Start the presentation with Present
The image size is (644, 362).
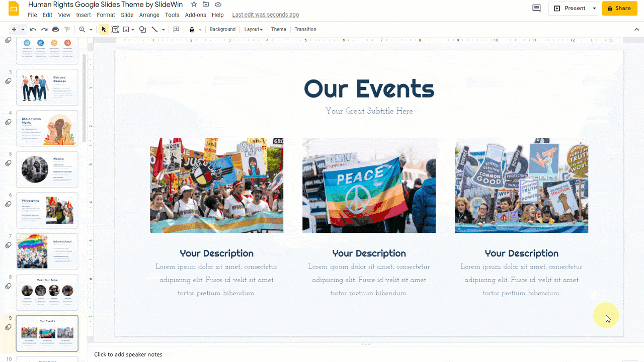tap(570, 8)
